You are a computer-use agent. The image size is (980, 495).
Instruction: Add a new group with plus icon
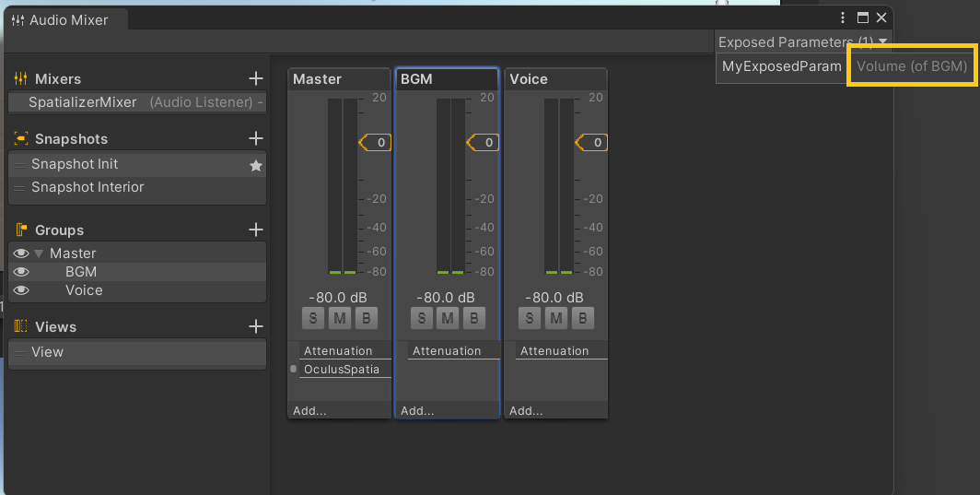256,230
